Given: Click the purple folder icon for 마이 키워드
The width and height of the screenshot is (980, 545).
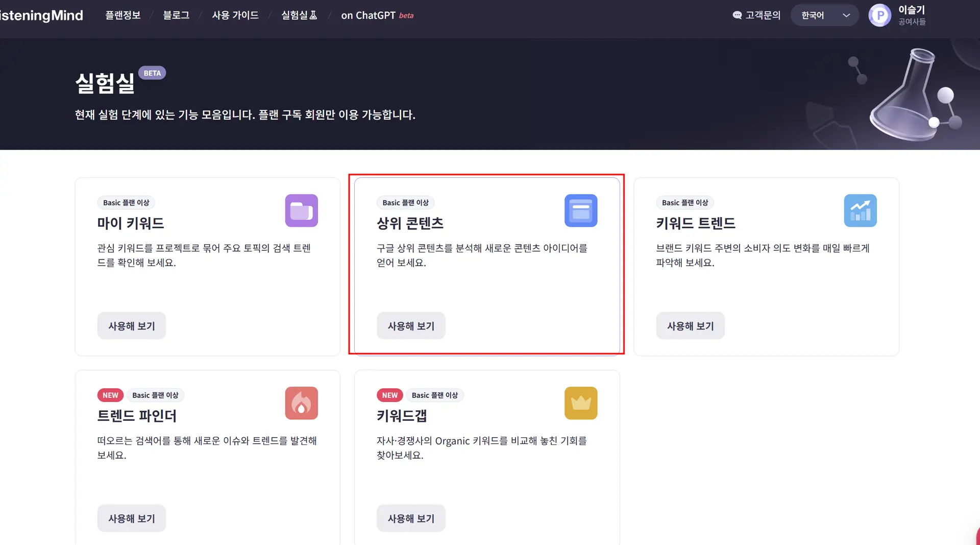Looking at the screenshot, I should tap(301, 210).
